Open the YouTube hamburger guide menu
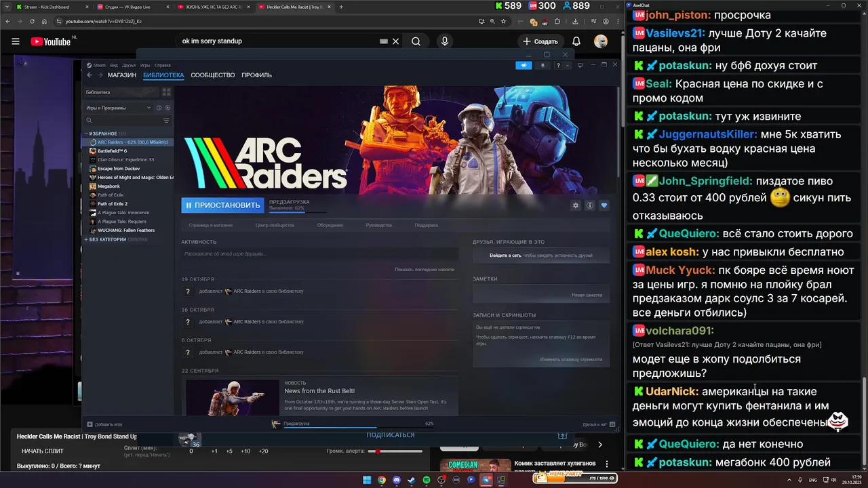This screenshot has height=488, width=868. 15,41
